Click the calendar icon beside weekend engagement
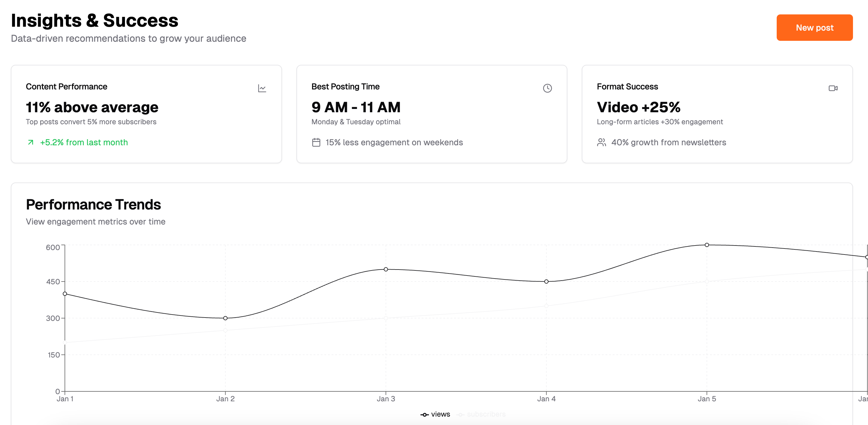Screen dimensions: 868x425 [316, 143]
